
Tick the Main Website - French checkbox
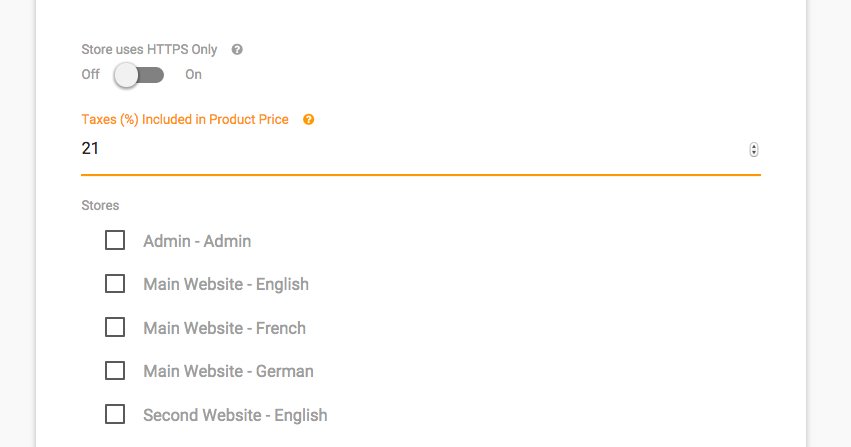115,327
